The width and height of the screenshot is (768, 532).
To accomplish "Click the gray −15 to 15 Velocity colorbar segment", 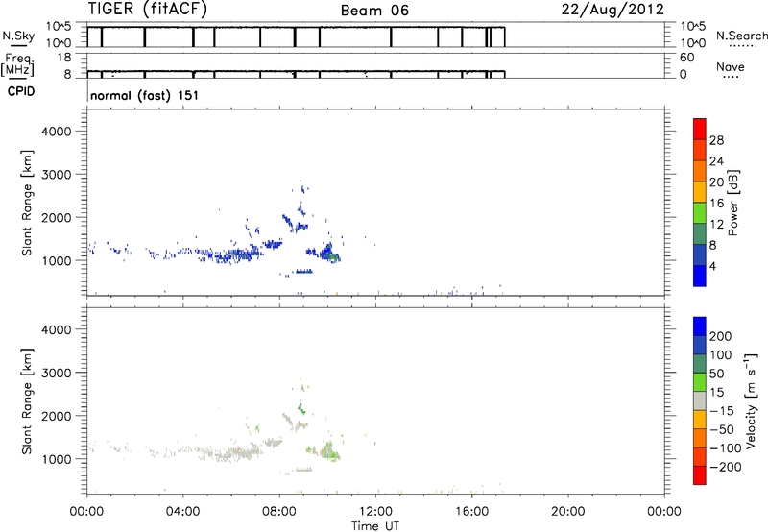I will (700, 400).
